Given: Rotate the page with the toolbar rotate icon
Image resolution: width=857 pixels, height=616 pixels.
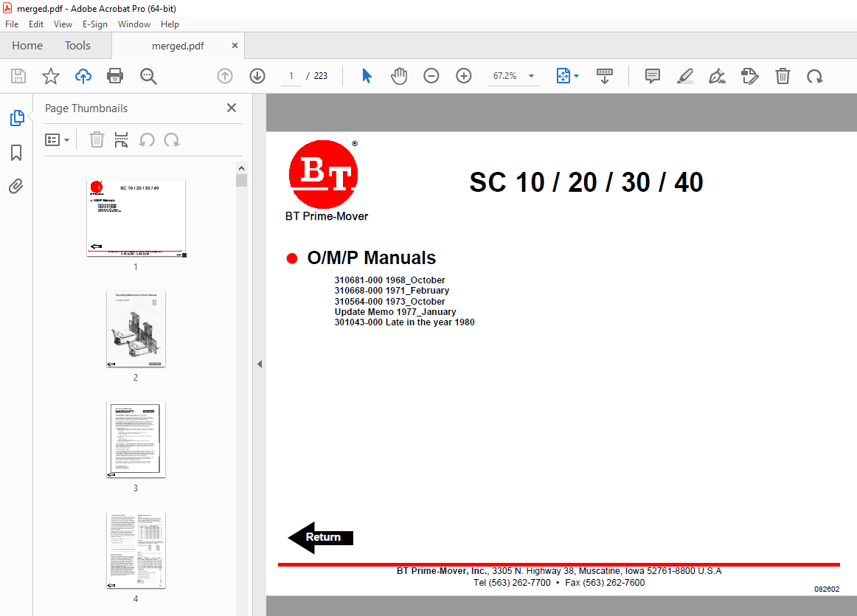Looking at the screenshot, I should click(815, 76).
